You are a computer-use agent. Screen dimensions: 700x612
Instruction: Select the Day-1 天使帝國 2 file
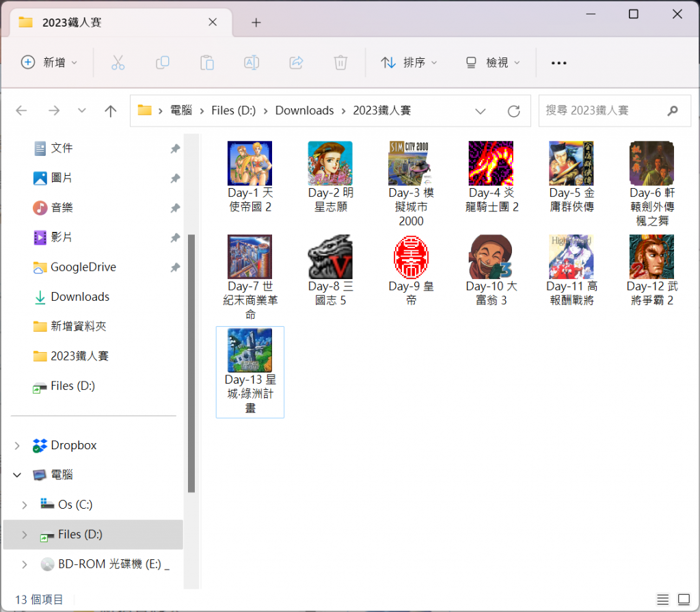click(x=250, y=177)
